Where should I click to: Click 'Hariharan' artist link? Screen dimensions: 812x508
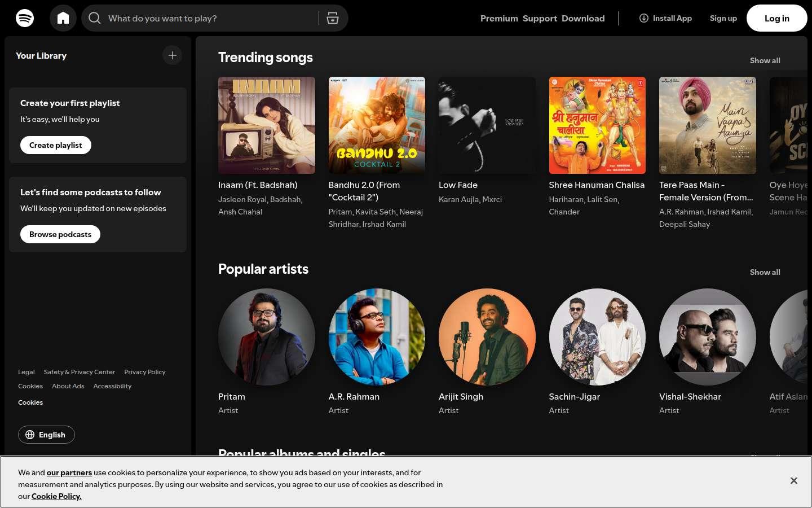566,199
